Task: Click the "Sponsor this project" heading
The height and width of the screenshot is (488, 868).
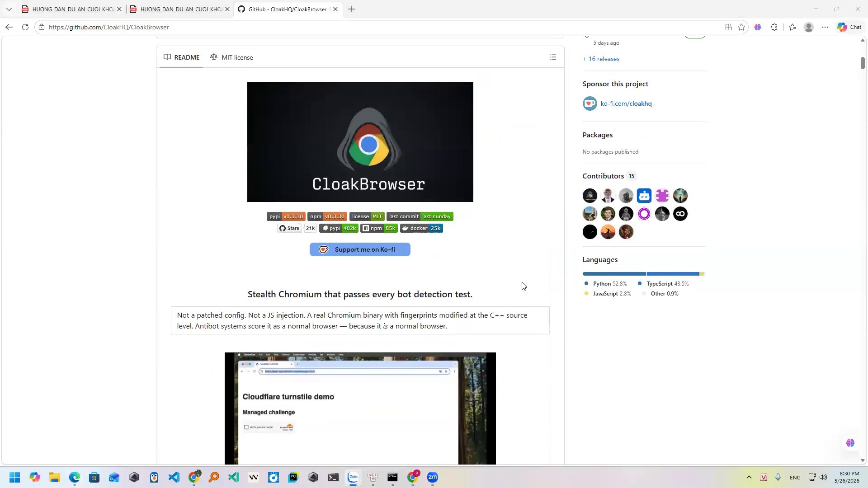Action: pyautogui.click(x=615, y=84)
